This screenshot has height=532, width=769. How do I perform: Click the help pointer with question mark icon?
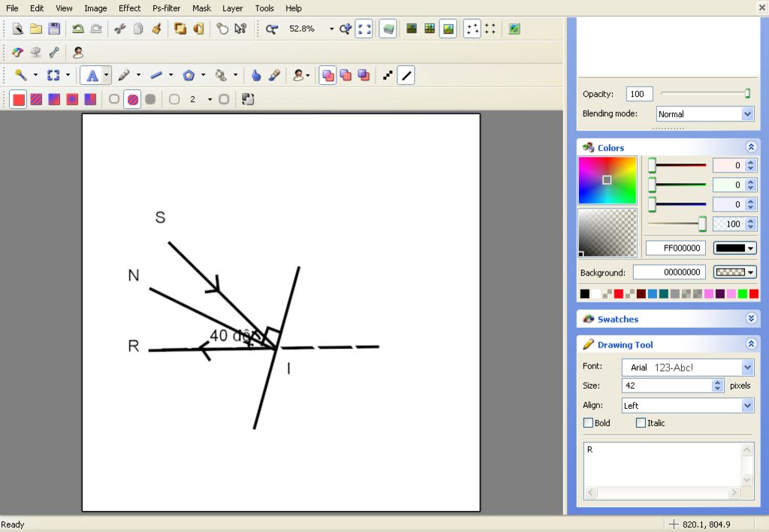pyautogui.click(x=240, y=29)
